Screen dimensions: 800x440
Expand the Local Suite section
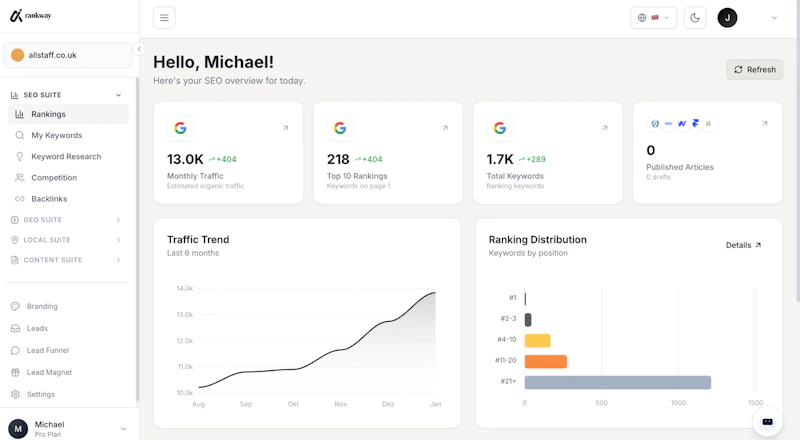pos(66,240)
